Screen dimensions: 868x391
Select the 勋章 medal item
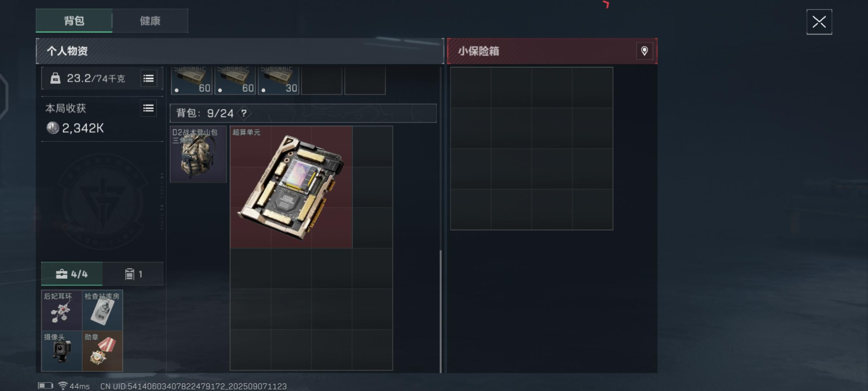[x=102, y=351]
